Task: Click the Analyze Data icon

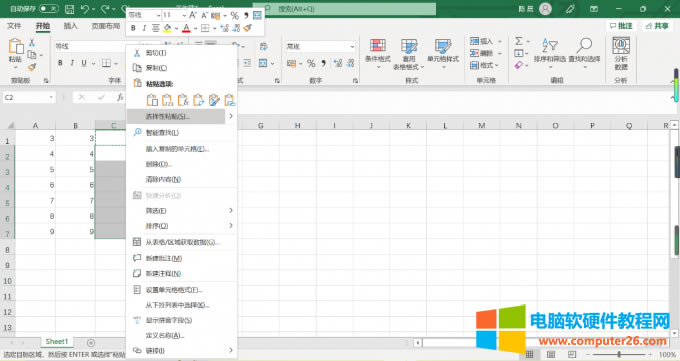Action: pyautogui.click(x=621, y=45)
